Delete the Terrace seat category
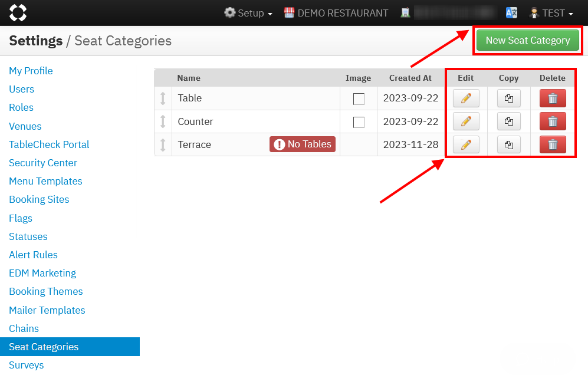The image size is (588, 375). [x=553, y=144]
